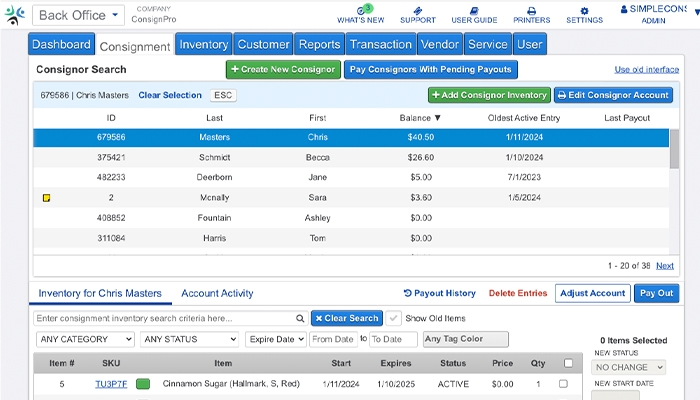Open the User Guide icon
This screenshot has height=400, width=700.
(x=474, y=11)
